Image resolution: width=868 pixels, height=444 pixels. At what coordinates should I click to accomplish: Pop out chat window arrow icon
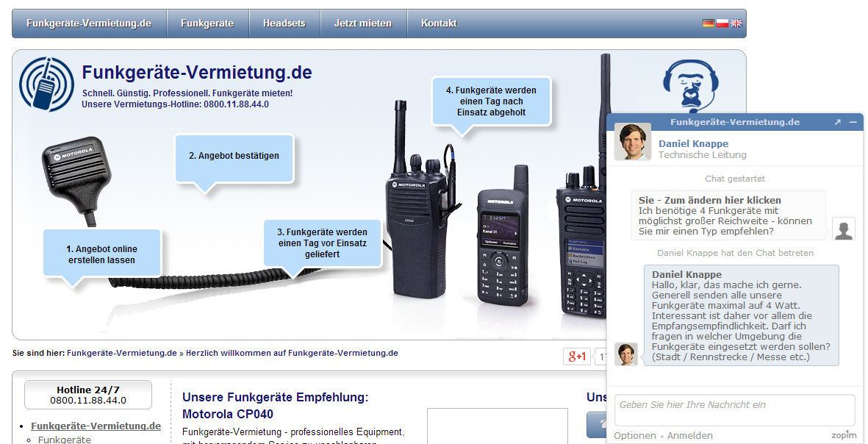838,122
